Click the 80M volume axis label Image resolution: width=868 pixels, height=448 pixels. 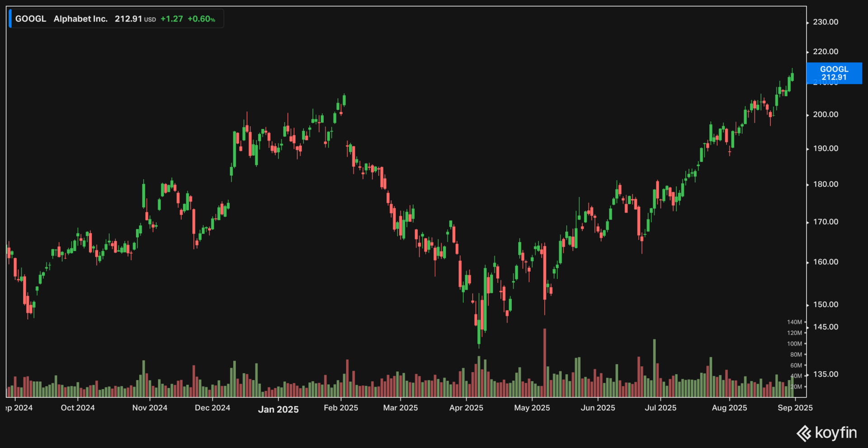click(x=796, y=355)
